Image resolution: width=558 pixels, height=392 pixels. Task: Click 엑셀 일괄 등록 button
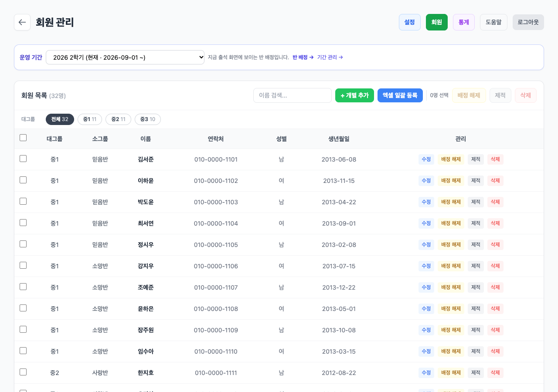[400, 95]
